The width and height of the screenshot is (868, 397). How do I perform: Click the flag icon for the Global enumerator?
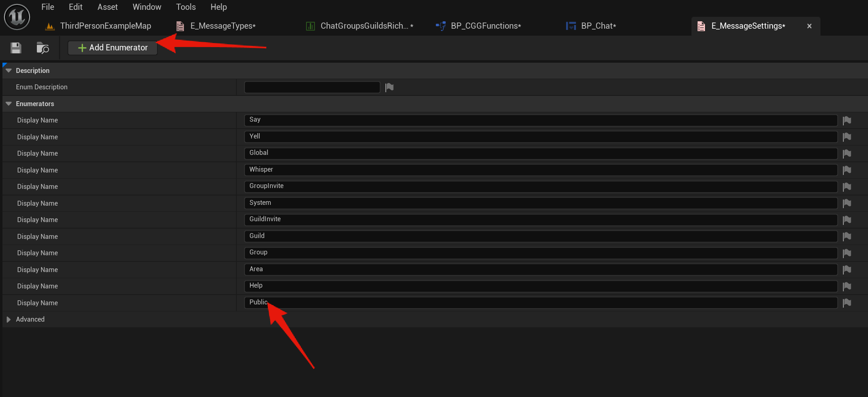[847, 154]
